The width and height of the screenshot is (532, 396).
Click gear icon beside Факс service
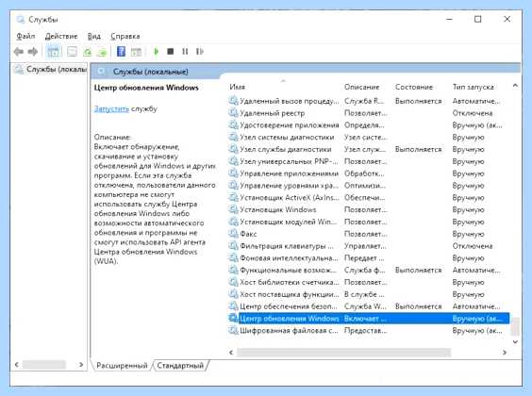tap(233, 234)
